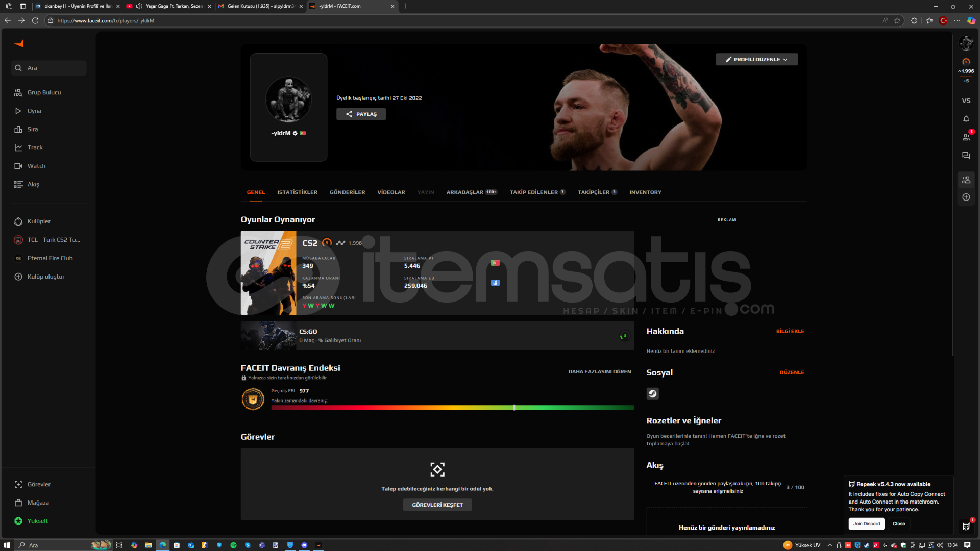Switch to the Videolar tab
Viewport: 980px width, 551px height.
pos(391,192)
